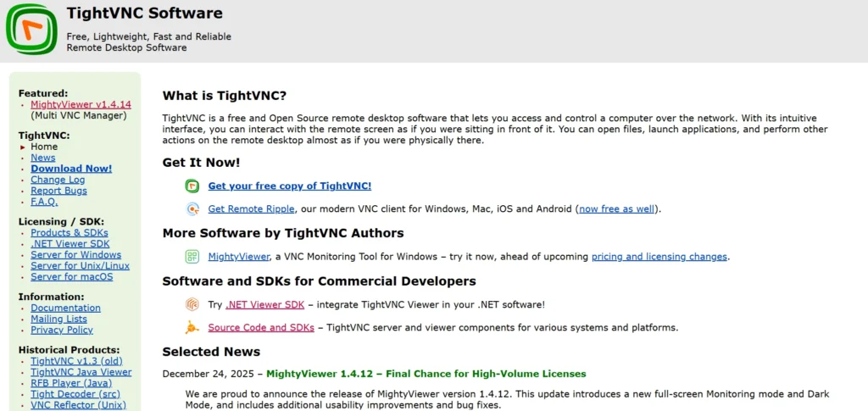Click the Remote Ripple icon
This screenshot has width=868, height=411.
tap(192, 209)
